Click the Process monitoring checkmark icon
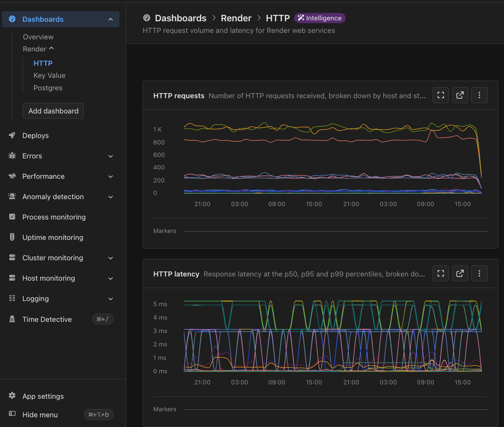The width and height of the screenshot is (504, 427). click(12, 217)
